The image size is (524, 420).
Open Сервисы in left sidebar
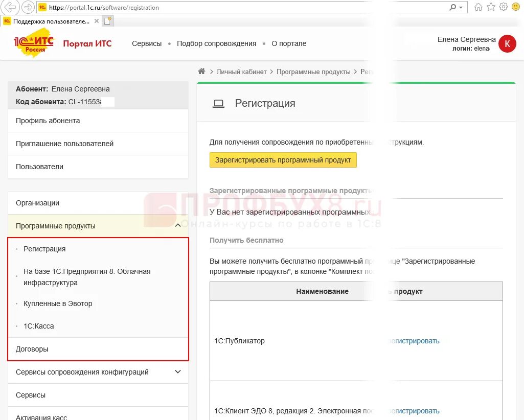coord(98,395)
